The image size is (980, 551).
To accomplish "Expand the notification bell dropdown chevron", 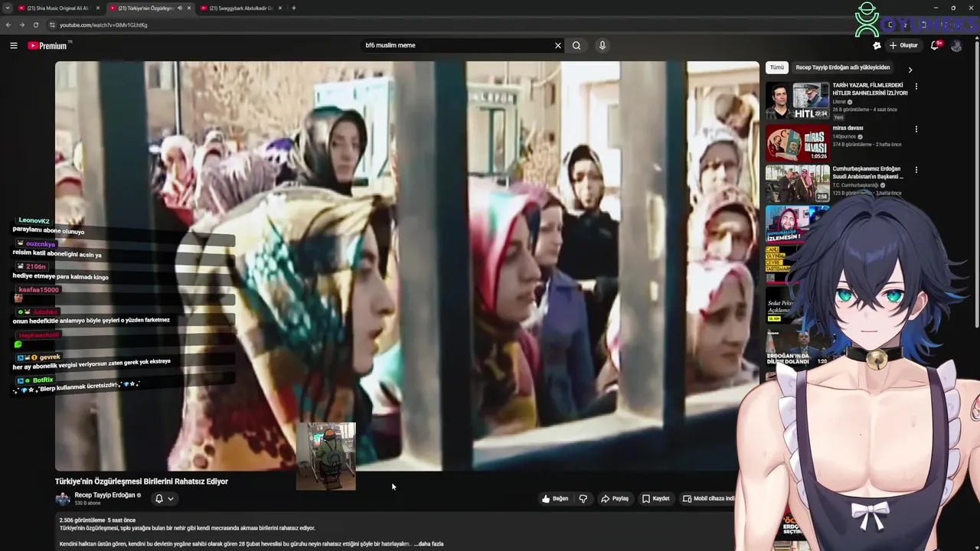I will [171, 498].
